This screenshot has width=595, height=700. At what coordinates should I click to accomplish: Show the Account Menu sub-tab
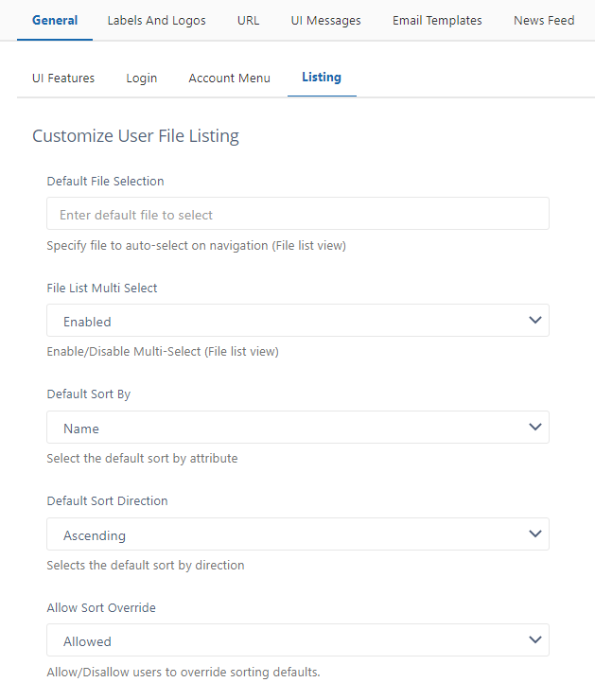point(229,78)
